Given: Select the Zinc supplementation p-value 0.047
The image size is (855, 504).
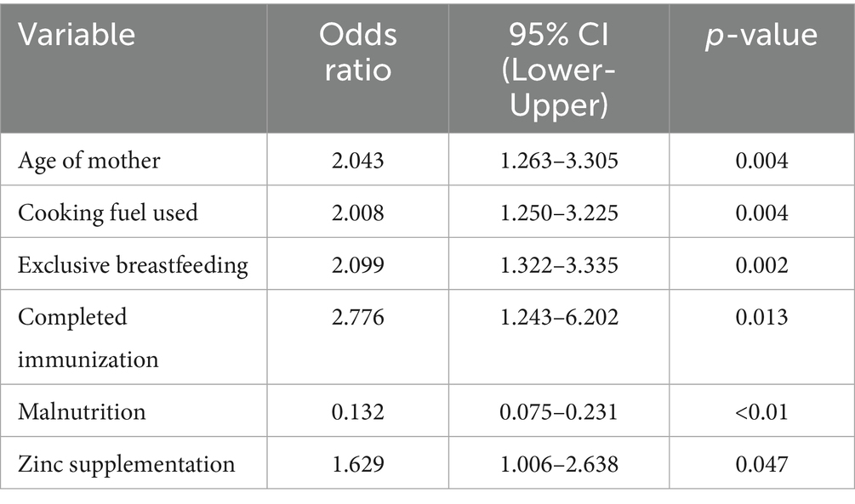Looking at the screenshot, I should 761,464.
